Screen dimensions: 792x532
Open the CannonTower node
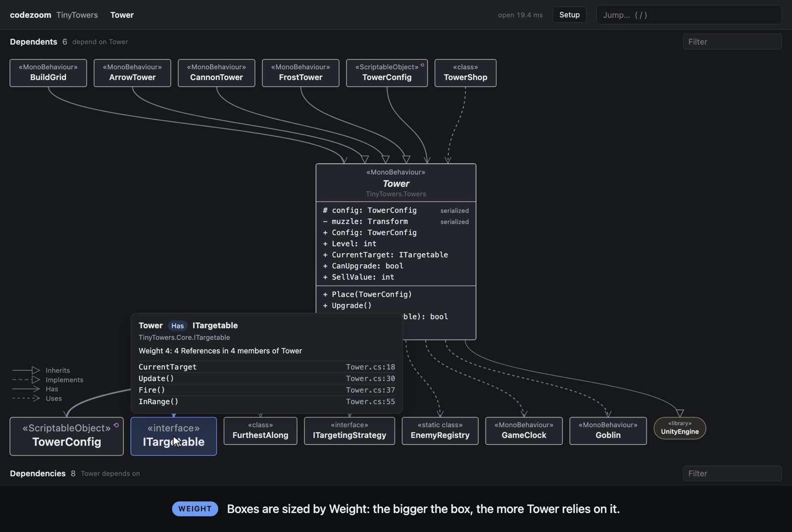click(216, 73)
